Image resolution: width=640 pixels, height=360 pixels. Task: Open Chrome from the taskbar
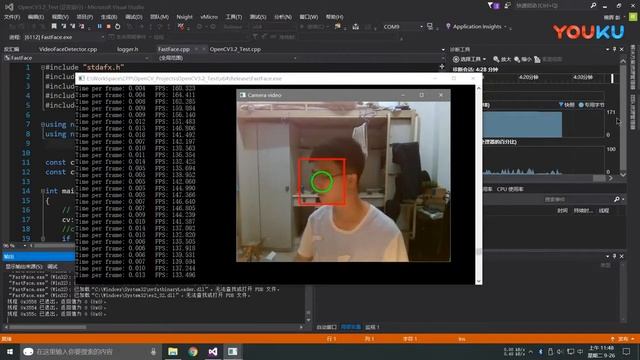pyautogui.click(x=193, y=351)
